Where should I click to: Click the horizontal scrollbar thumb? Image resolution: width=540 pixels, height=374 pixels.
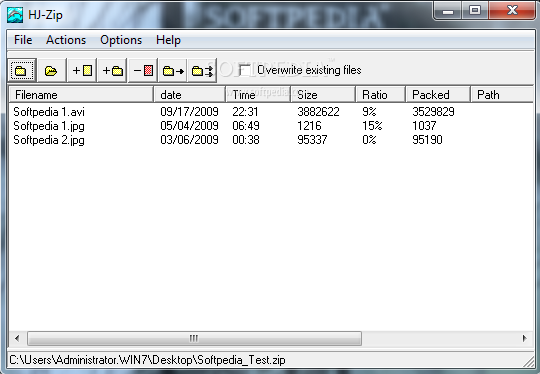click(195, 339)
